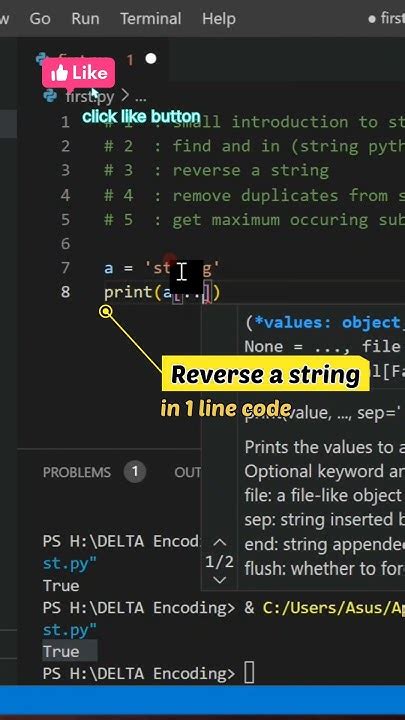405x720 pixels.
Task: Click the first.py breadcrumb item
Action: [x=90, y=96]
